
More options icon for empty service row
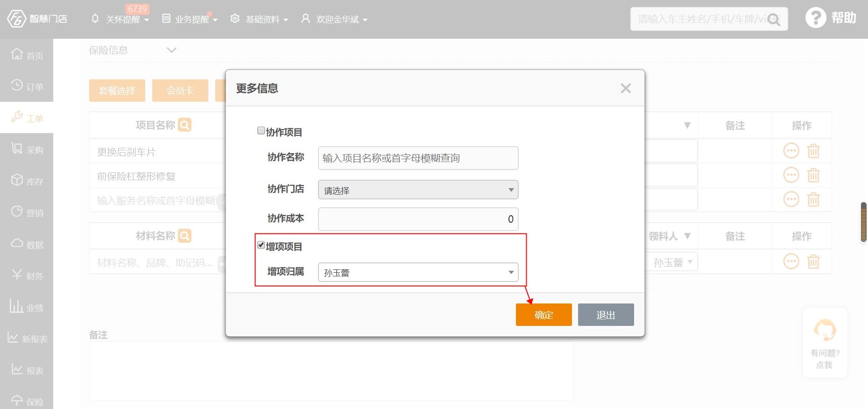pos(791,199)
